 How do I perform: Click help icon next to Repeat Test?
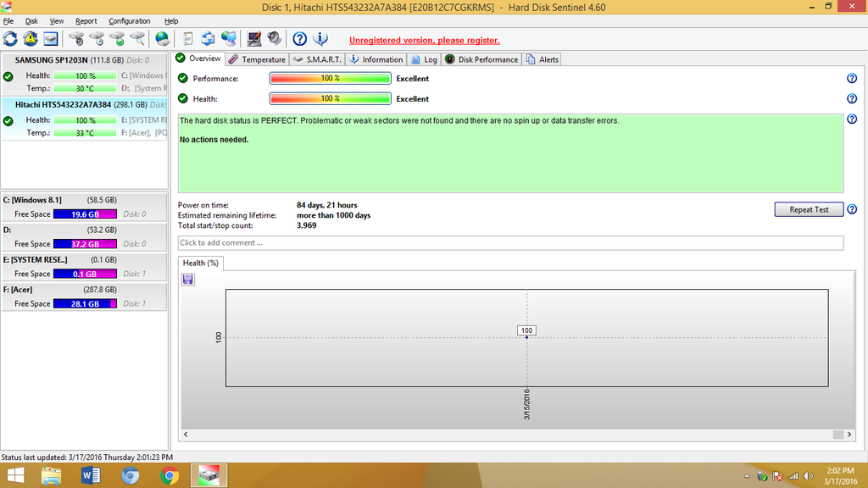pos(851,209)
